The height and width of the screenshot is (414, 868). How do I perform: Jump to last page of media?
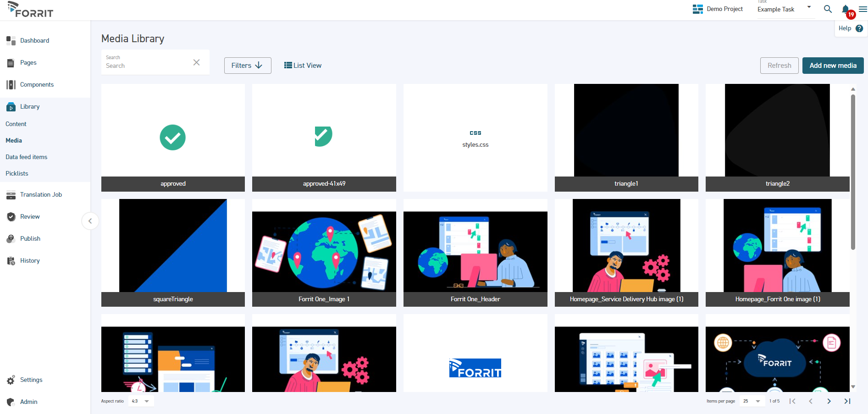point(847,401)
